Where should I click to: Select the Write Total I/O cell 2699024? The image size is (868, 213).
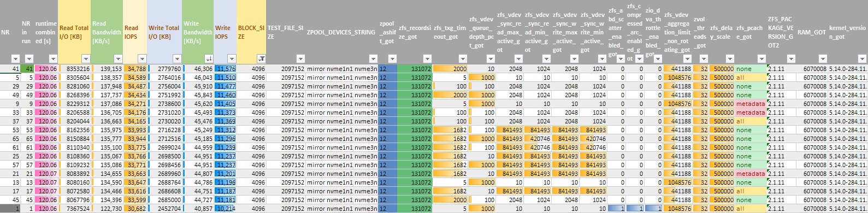click(164, 147)
